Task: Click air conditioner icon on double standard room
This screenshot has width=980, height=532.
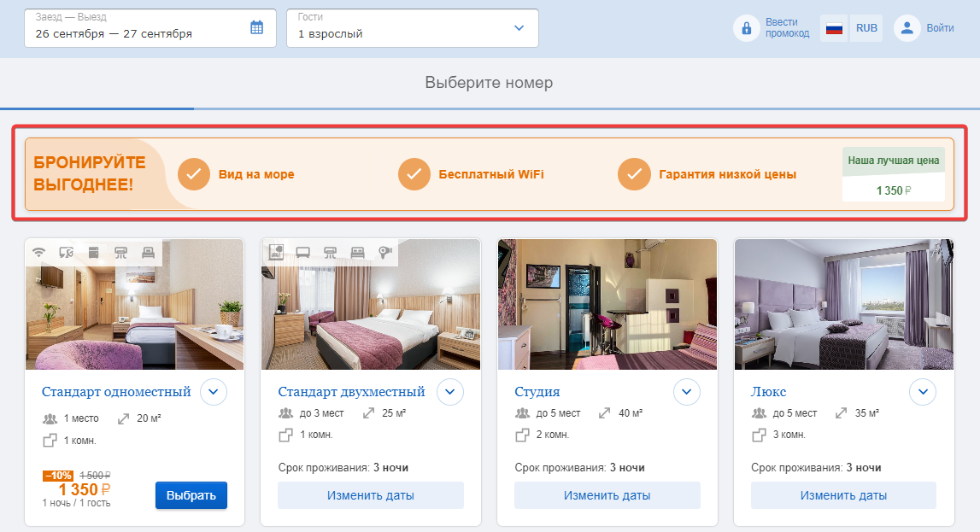Action: 330,252
